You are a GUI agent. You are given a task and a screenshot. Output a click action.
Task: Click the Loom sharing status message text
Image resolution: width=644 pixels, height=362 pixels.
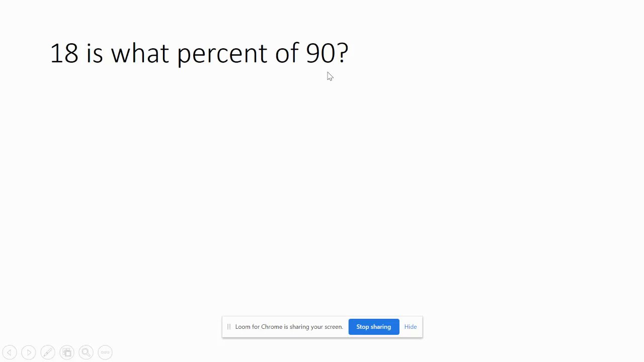pyautogui.click(x=289, y=327)
